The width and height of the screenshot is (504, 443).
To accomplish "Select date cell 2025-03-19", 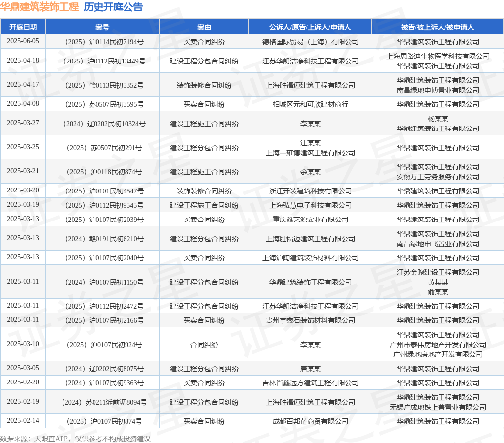I will pos(23,204).
